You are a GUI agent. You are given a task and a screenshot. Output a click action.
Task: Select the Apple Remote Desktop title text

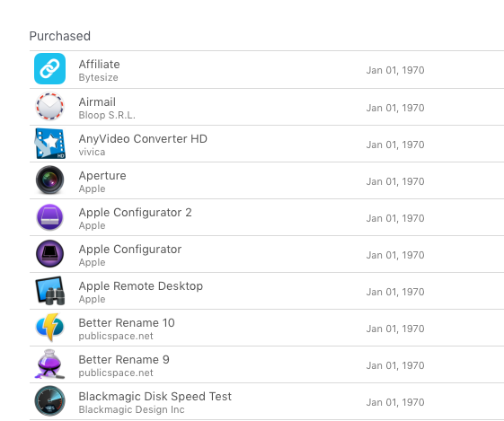pos(141,285)
